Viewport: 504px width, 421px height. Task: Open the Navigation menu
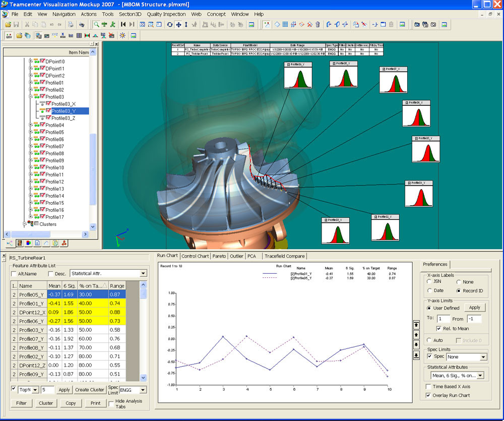[x=64, y=14]
